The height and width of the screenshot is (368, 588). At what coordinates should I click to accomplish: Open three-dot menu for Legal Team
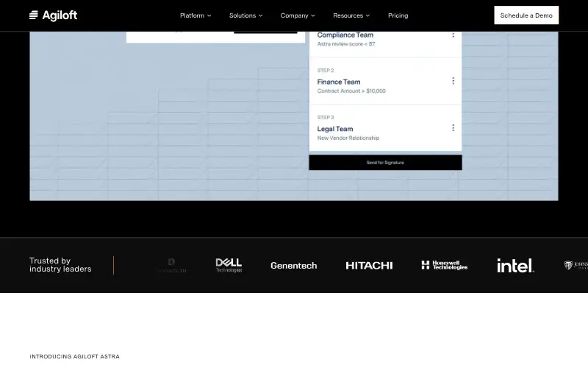click(453, 127)
